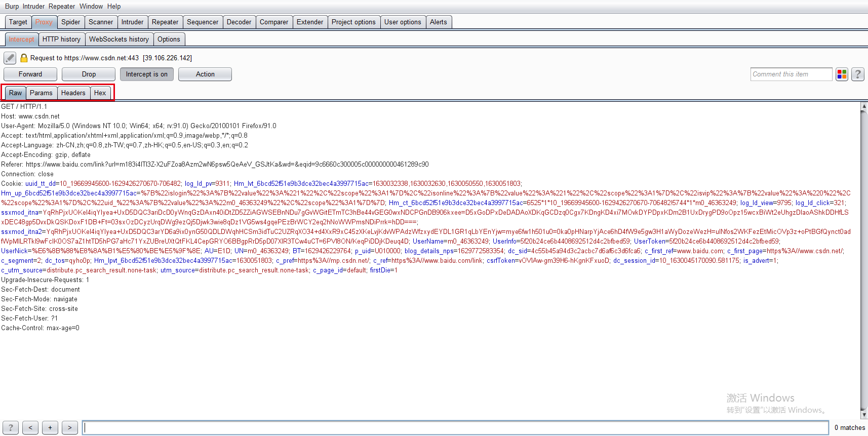Drop the intercepted request
Screen dimensions: 868x436
89,74
